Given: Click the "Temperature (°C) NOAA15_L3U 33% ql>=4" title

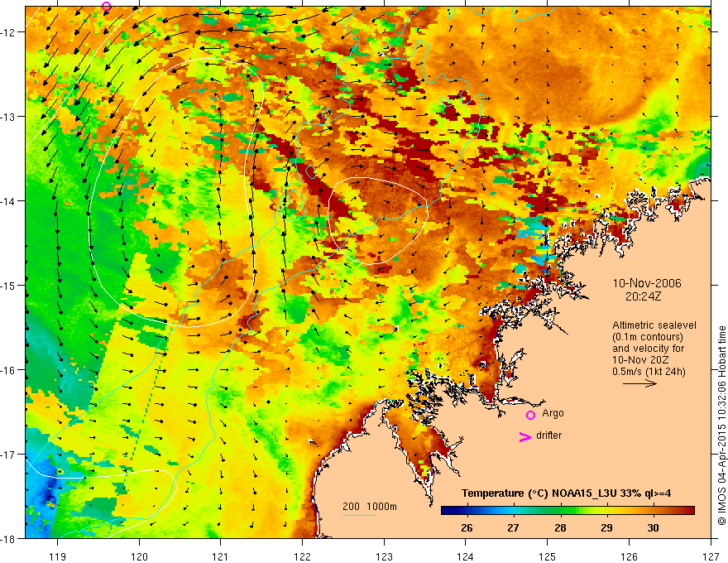Looking at the screenshot, I should click(566, 493).
